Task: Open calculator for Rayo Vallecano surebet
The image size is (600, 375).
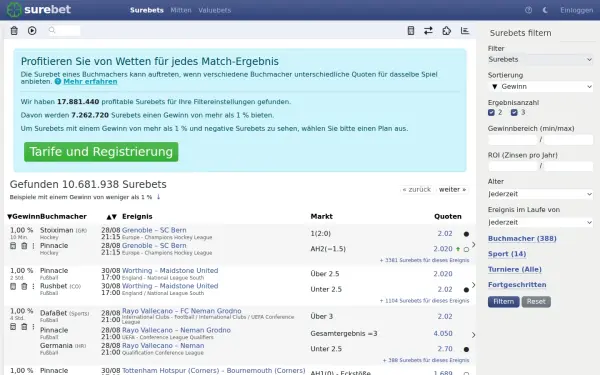Action: pos(13,327)
